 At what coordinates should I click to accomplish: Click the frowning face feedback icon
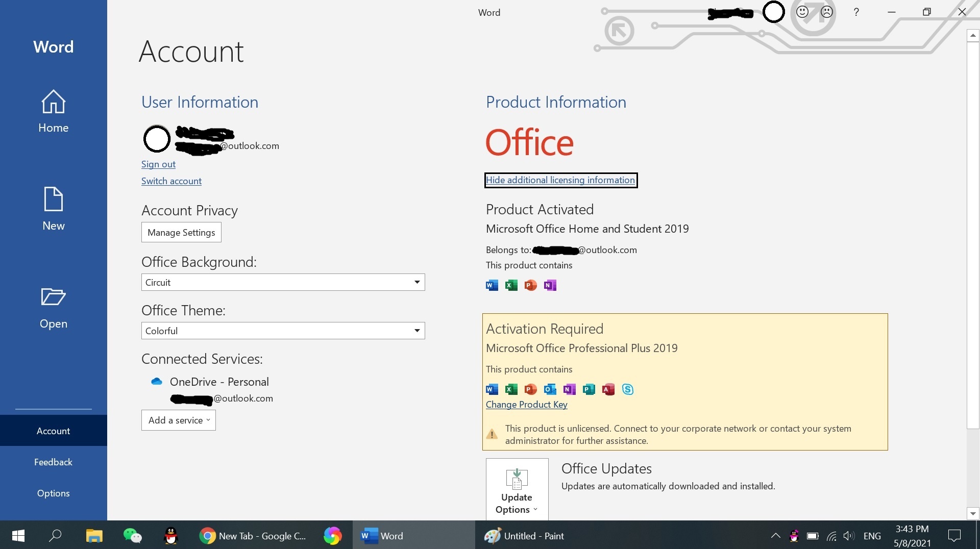pos(827,12)
